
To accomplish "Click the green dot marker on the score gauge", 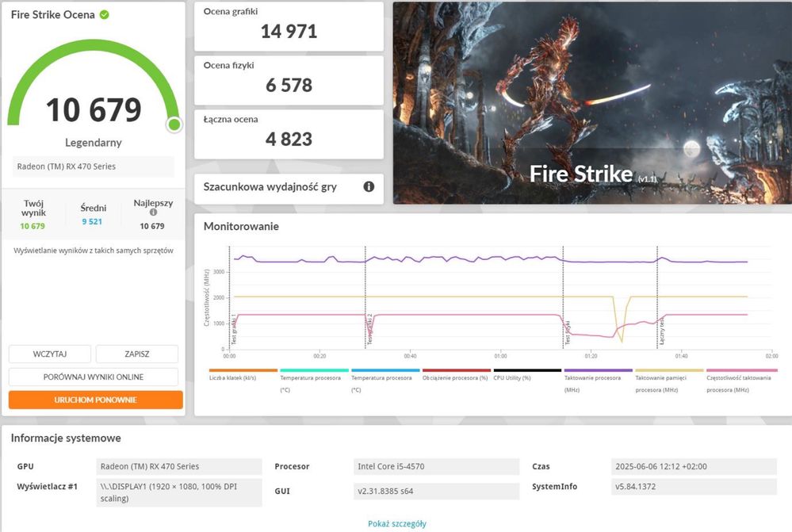I will pos(174,124).
